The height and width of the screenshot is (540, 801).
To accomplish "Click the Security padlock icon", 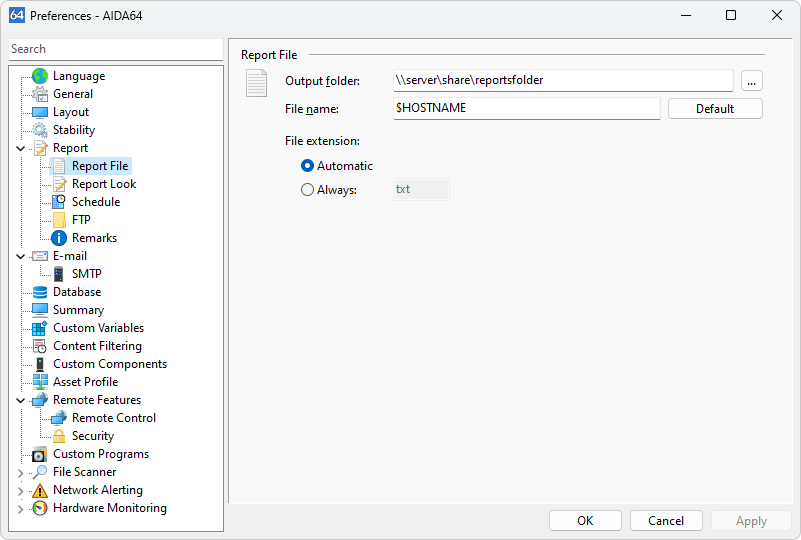I will pyautogui.click(x=59, y=436).
